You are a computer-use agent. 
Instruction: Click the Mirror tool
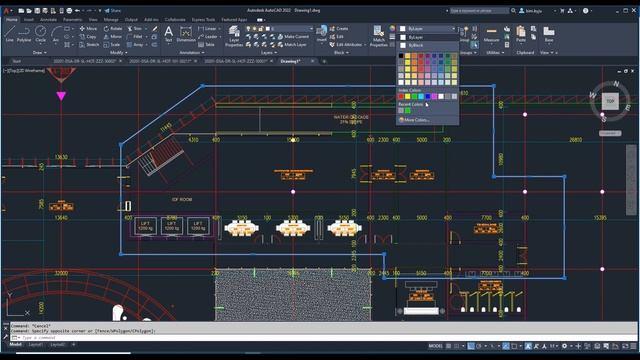point(113,37)
